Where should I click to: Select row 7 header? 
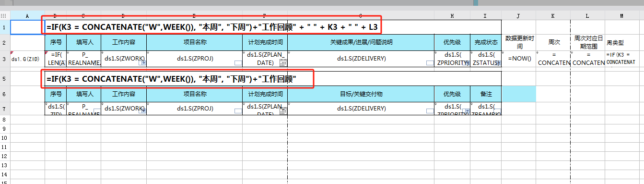tap(5, 109)
